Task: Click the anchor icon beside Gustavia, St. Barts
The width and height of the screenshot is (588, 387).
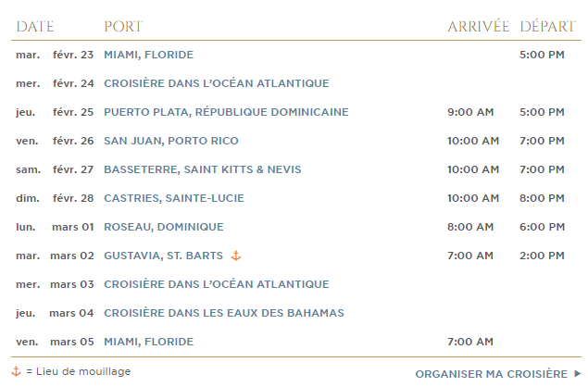Action: (x=236, y=256)
